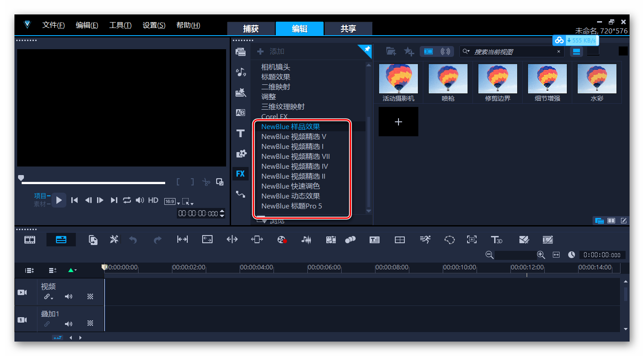Click the Redo arrow
The width and height of the screenshot is (644, 356).
[x=158, y=240]
